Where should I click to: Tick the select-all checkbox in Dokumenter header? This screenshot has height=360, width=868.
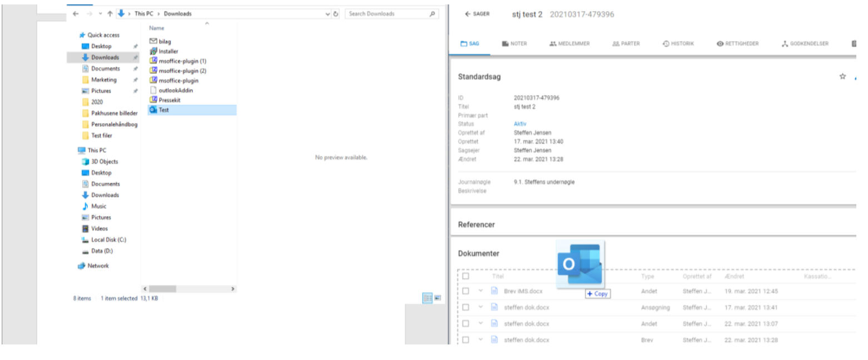[466, 276]
